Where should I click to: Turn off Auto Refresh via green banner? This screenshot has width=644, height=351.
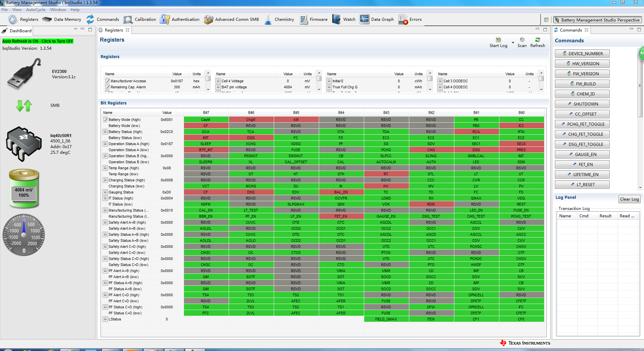pos(38,41)
